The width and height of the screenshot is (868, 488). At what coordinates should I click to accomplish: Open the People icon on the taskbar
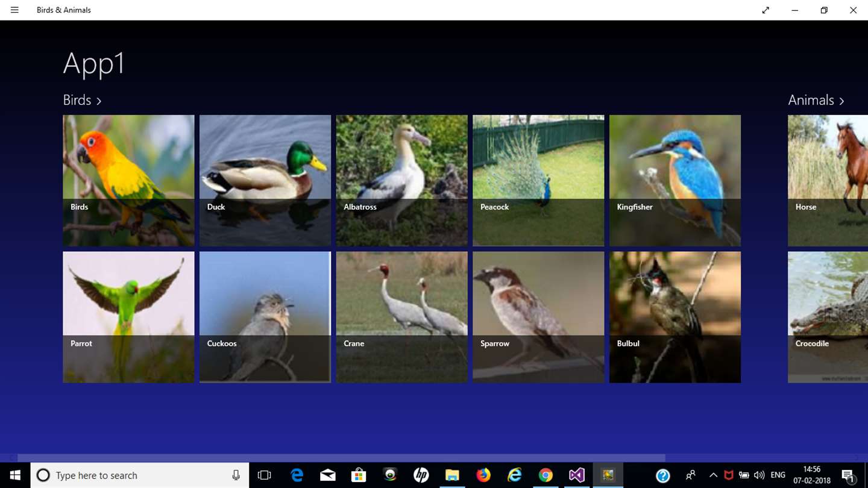pos(691,475)
